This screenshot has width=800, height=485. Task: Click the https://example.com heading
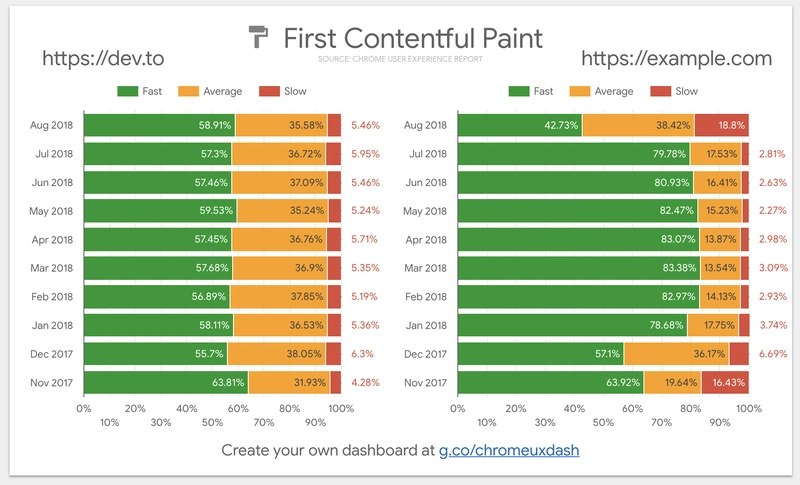(677, 59)
